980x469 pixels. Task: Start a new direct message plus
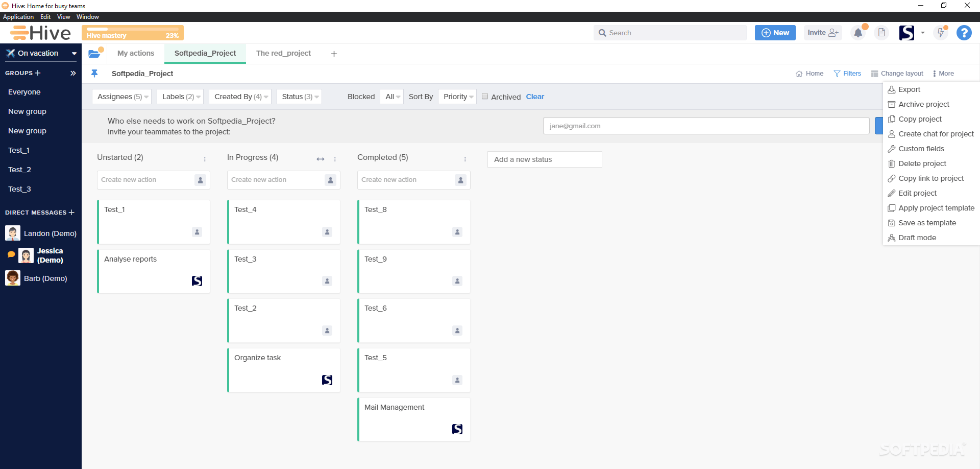[x=71, y=213]
